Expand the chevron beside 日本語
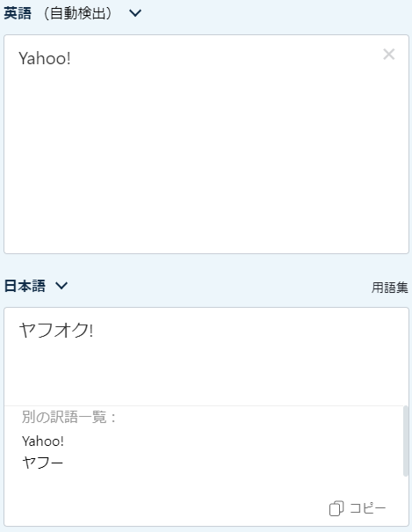Viewport: 412px width, 532px height. [61, 286]
